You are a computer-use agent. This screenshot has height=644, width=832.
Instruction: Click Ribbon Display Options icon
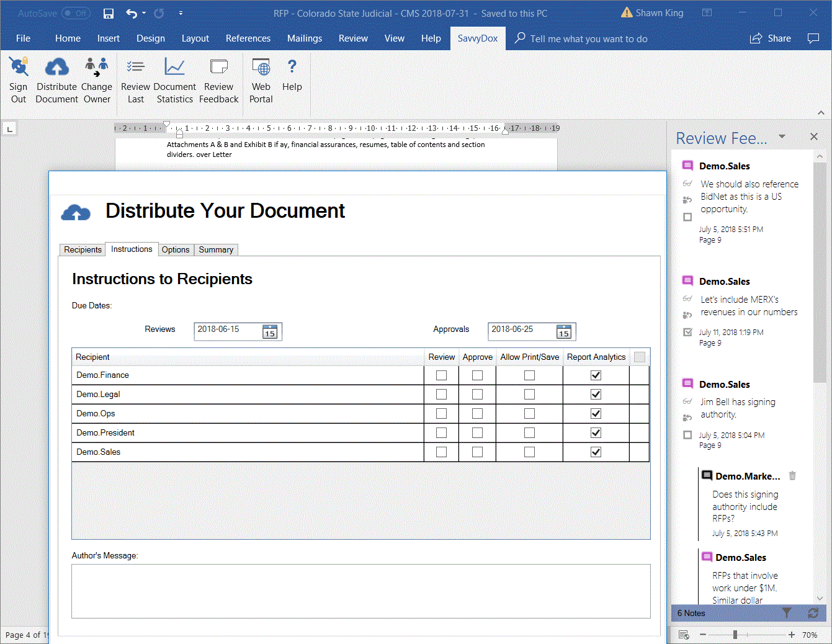tap(707, 12)
